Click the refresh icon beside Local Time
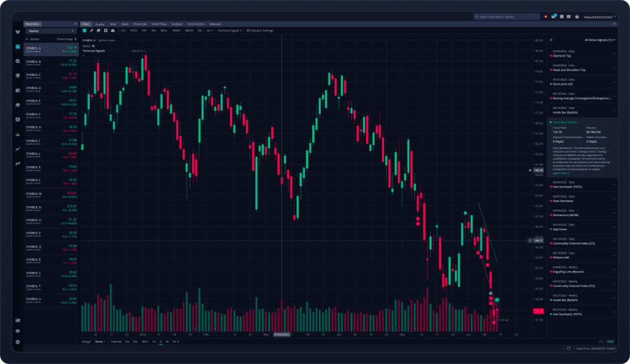Screen dimensions: 630x364 click(x=569, y=348)
